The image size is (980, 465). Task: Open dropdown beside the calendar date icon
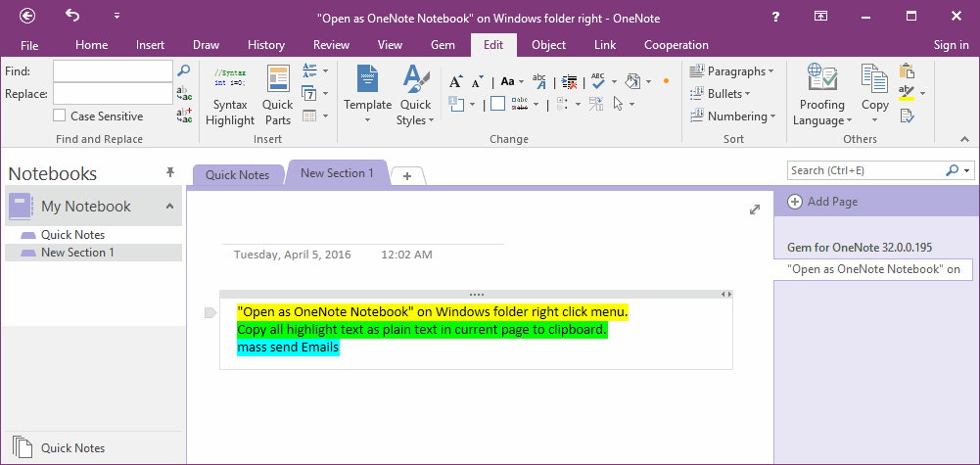click(x=325, y=94)
